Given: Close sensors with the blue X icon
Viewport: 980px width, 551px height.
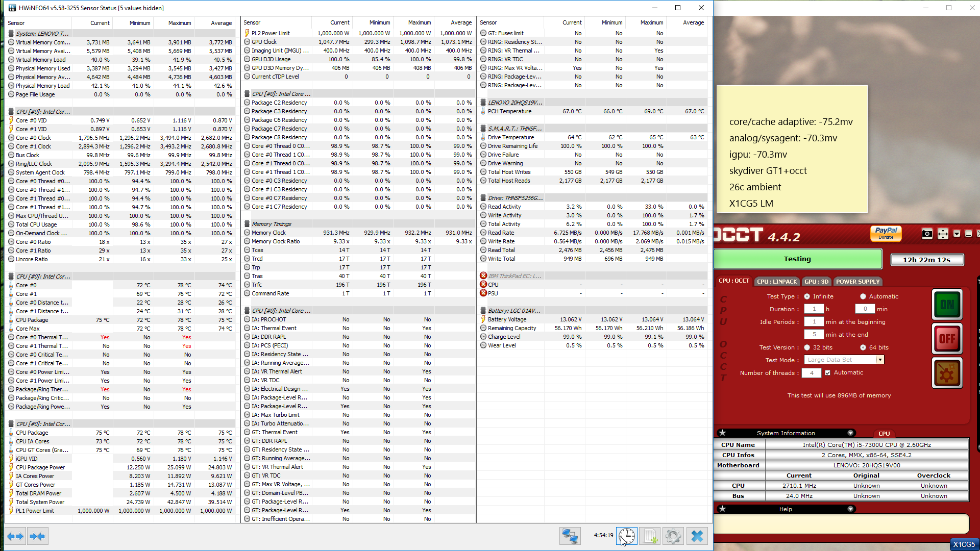Looking at the screenshot, I should click(x=697, y=536).
